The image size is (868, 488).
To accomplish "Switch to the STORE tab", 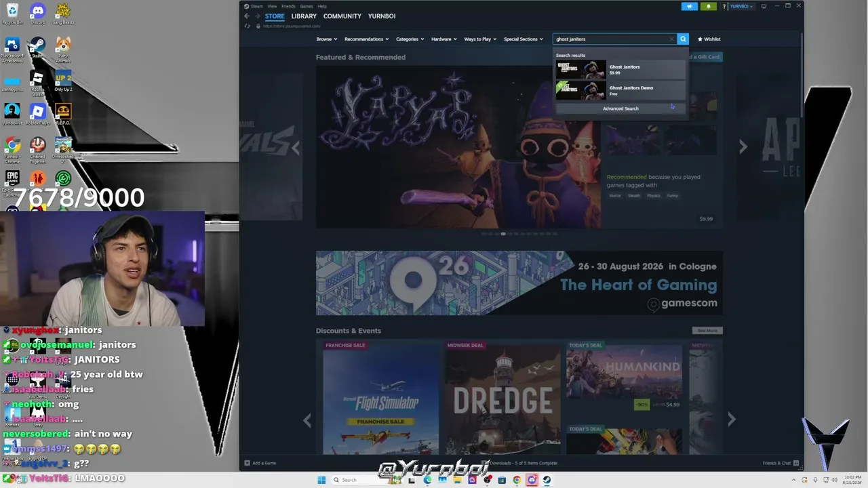I will 275,16.
